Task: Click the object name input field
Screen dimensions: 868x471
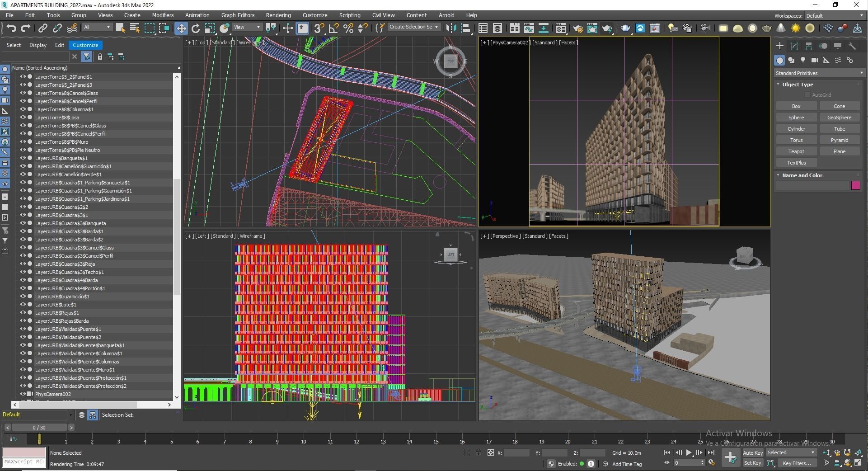Action: click(x=812, y=185)
